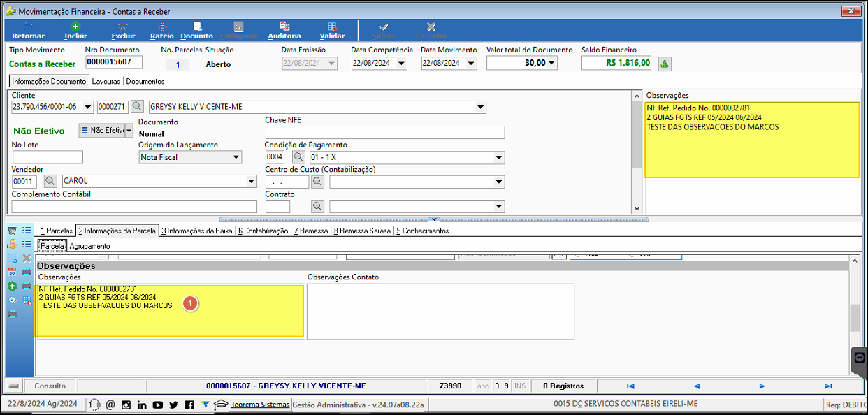Image resolution: width=868 pixels, height=415 pixels.
Task: Open the 7 Remessa tab
Action: (x=310, y=231)
